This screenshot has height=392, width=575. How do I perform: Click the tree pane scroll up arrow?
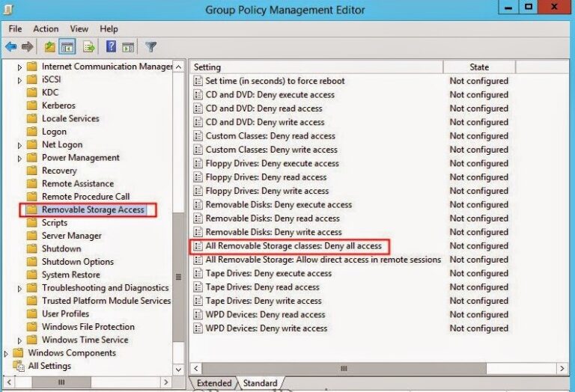click(x=179, y=67)
